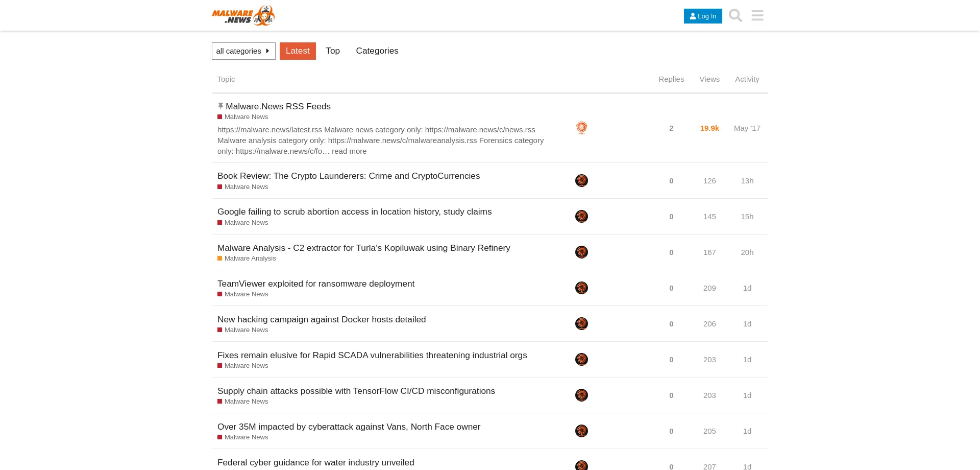Viewport: 980px width, 470px height.
Task: Click the Topic column header
Action: coord(226,79)
